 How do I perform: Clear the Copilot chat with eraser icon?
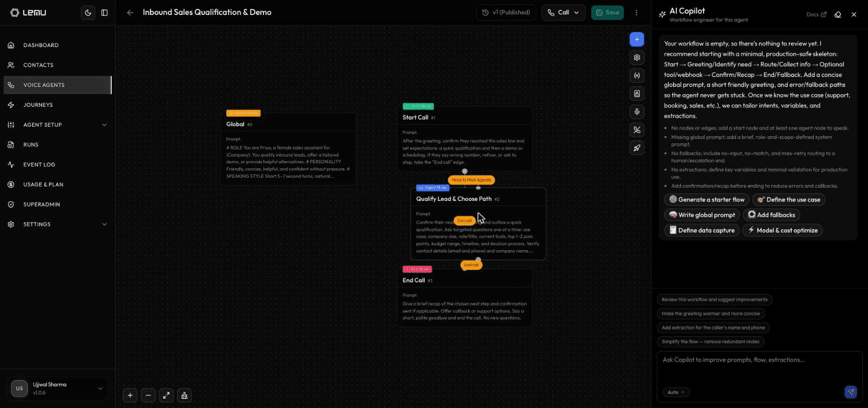click(x=838, y=14)
